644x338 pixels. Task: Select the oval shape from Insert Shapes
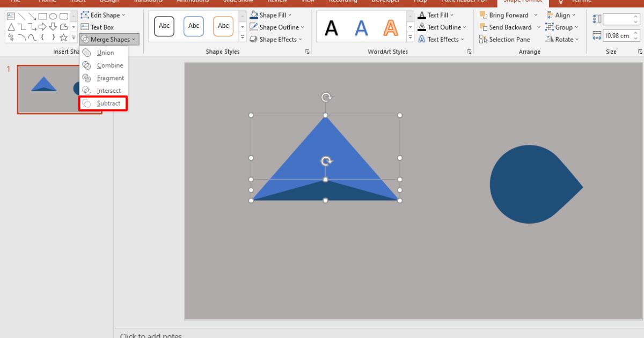click(53, 16)
